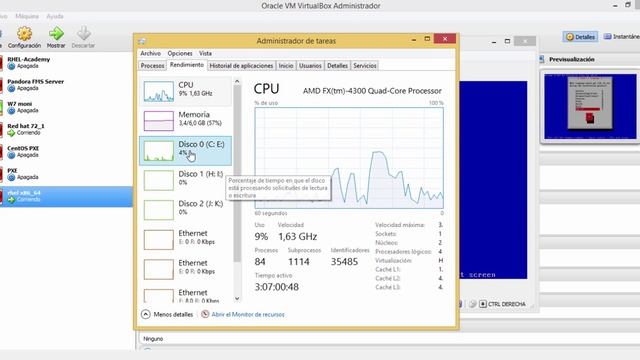Screen dimensions: 640x360
Task: Click the Monitor de recursos gauge icon
Action: (205, 314)
